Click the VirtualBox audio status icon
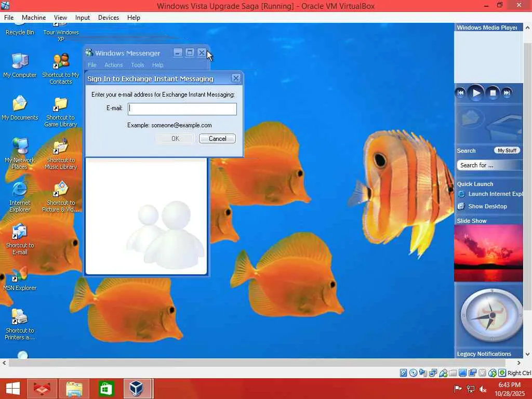 [423, 373]
